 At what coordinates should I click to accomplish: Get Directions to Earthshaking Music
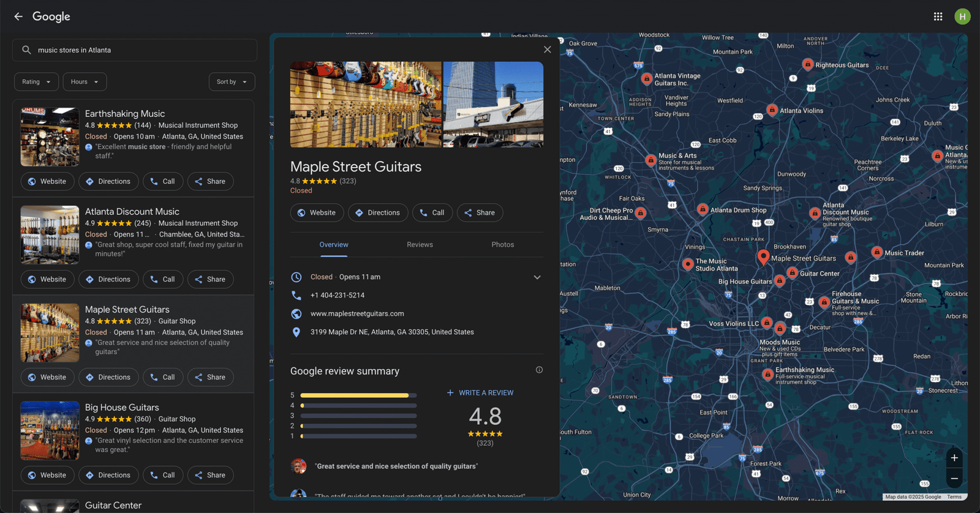[x=108, y=181]
